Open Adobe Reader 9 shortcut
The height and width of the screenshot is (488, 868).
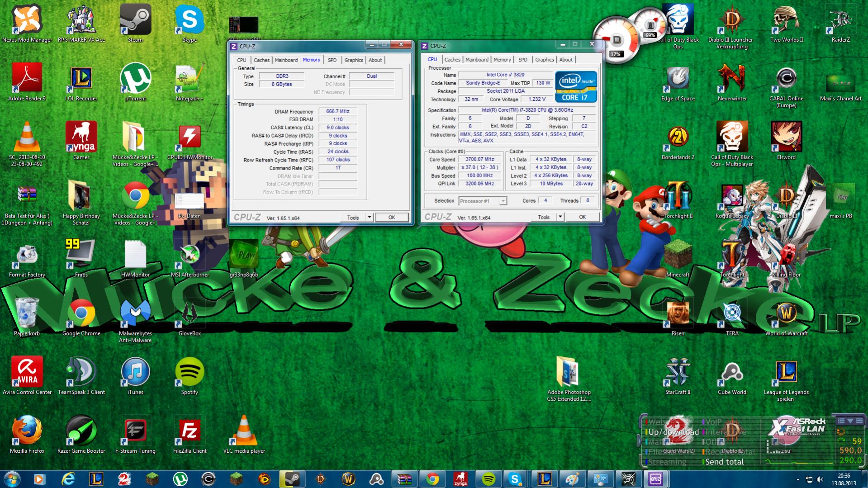pyautogui.click(x=27, y=82)
